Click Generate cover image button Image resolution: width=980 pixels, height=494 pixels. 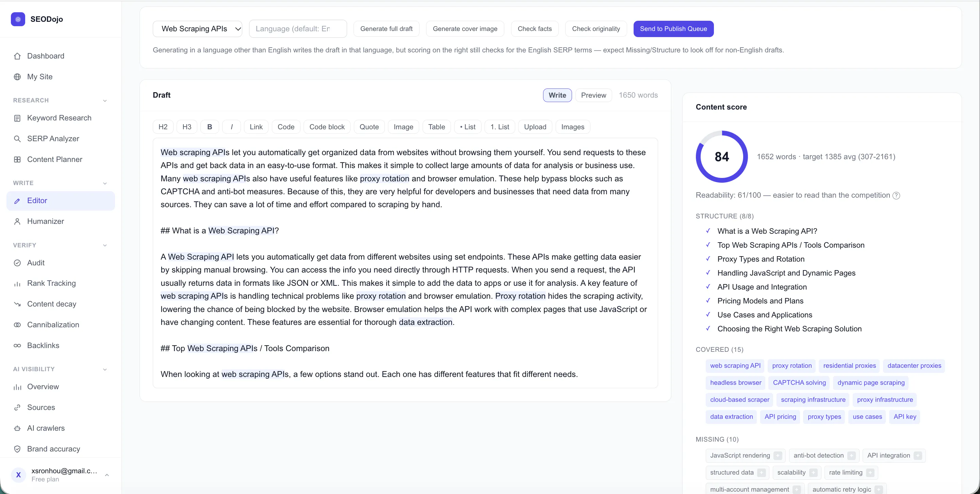[x=465, y=29]
